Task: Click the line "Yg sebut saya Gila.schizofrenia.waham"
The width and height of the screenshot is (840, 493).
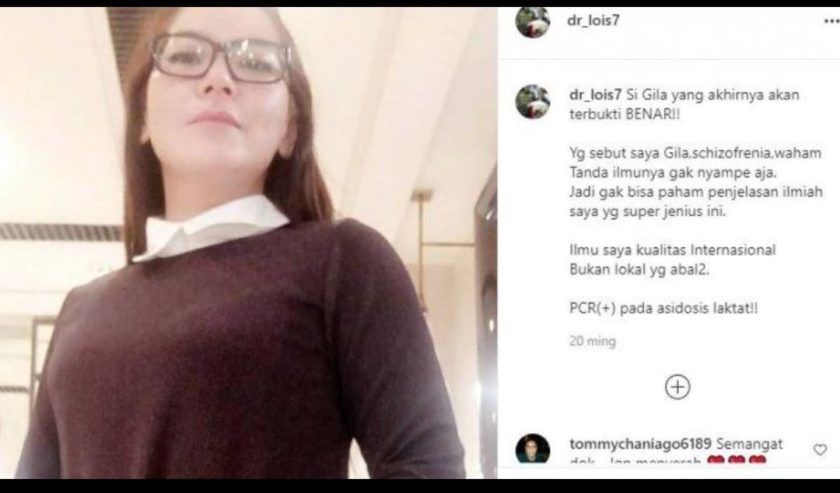Action: (x=695, y=153)
